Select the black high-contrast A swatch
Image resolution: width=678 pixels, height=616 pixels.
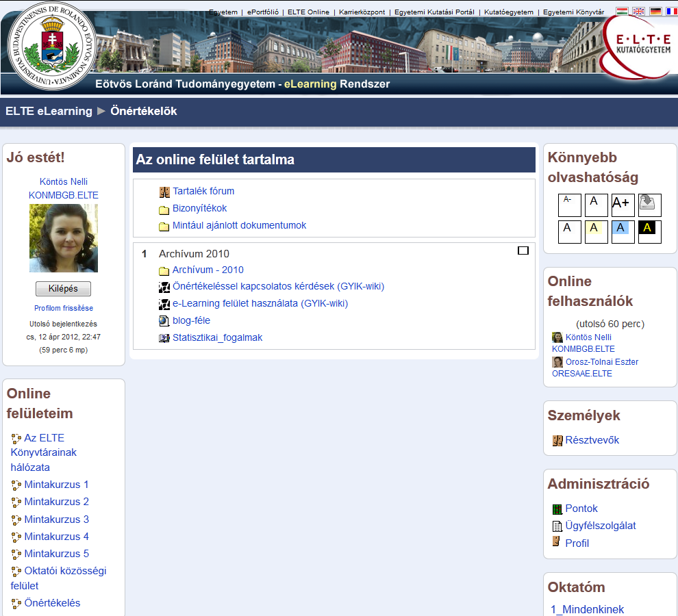(650, 232)
